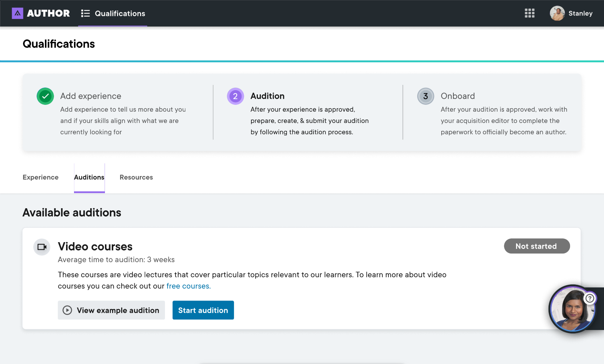The image size is (604, 364).
Task: Click the Available auditions heading
Action: click(x=72, y=212)
